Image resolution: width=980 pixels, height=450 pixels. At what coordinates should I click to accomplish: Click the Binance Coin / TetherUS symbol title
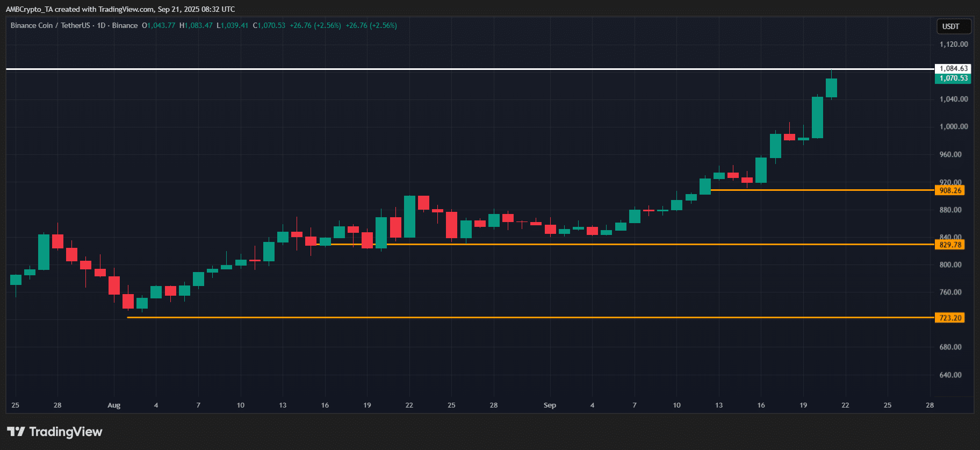[50, 25]
